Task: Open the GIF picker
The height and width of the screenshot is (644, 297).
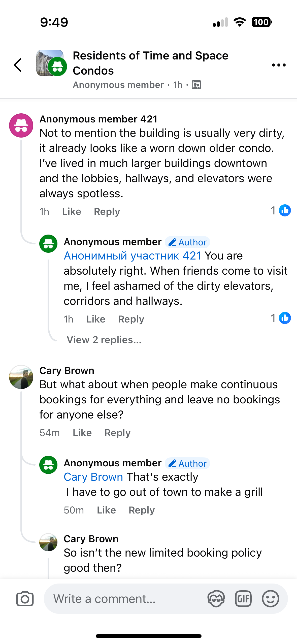Action: 243,599
